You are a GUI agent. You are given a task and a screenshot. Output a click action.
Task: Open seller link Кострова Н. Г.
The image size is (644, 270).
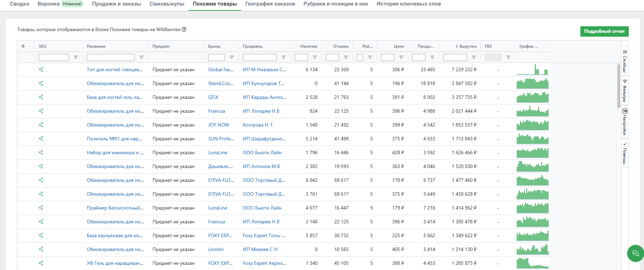[x=258, y=125]
